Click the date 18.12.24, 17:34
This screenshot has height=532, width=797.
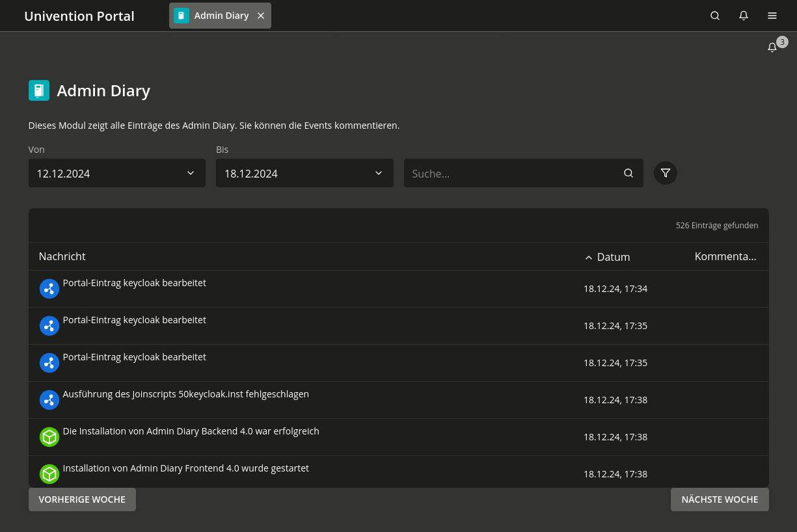point(615,289)
